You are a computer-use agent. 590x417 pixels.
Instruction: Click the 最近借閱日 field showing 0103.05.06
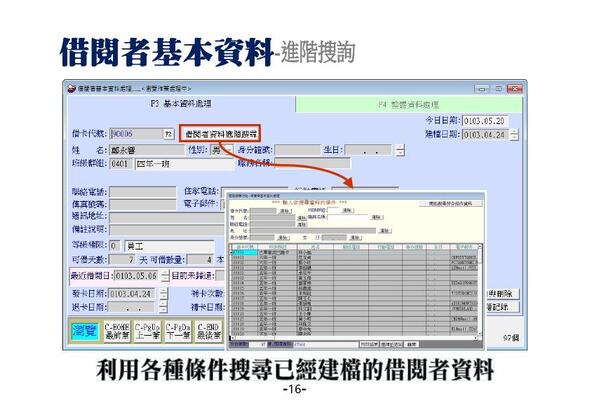137,276
